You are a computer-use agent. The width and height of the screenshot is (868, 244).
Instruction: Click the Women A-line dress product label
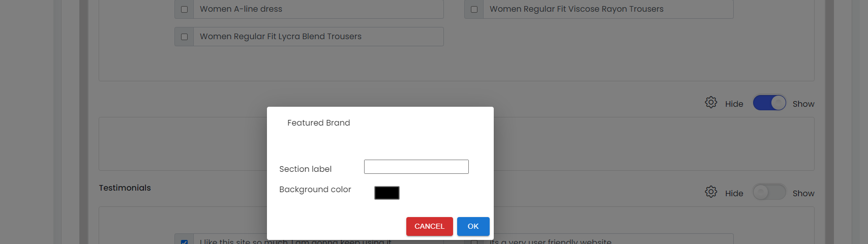point(241,9)
